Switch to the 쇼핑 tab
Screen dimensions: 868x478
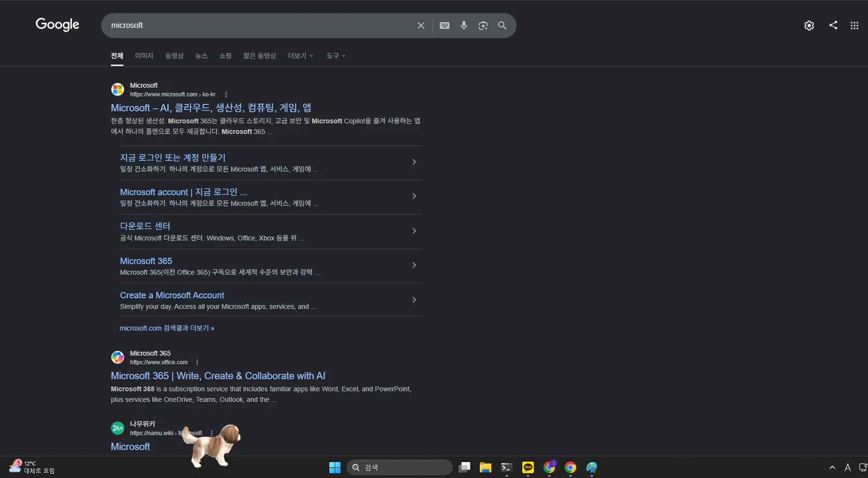point(226,56)
